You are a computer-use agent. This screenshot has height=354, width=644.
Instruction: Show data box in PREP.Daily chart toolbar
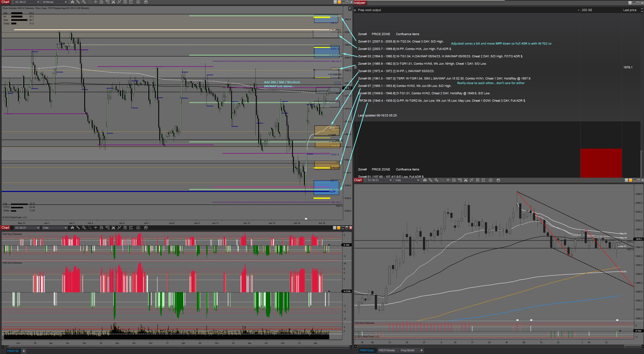(x=453, y=180)
